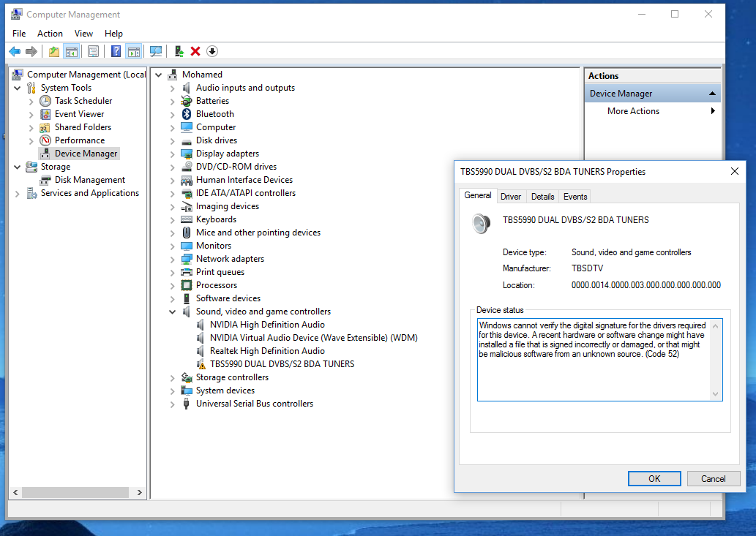Click the Network adapters category icon
Viewport: 756px width, 536px height.
click(187, 259)
